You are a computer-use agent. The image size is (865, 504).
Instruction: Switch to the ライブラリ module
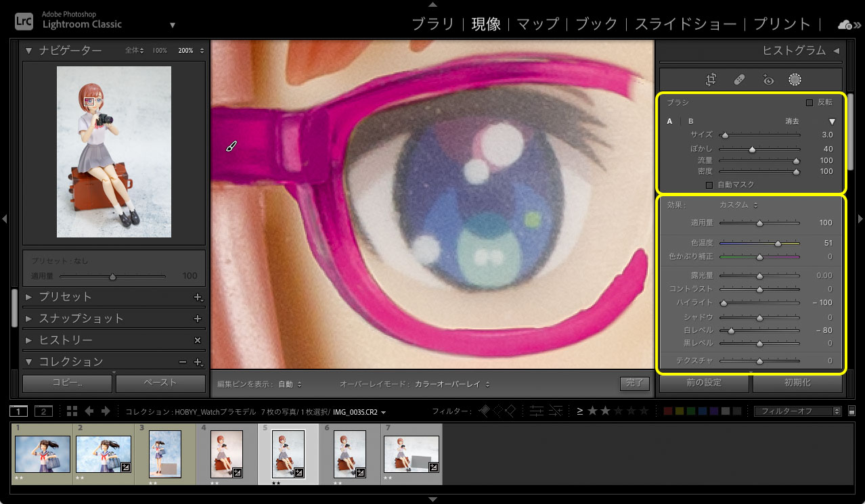point(433,24)
